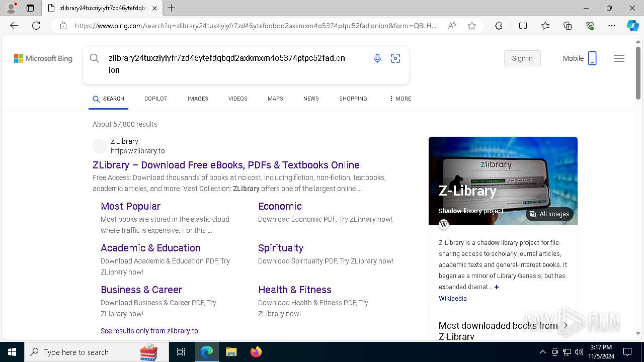Open the Extensions puzzle icon
The height and width of the screenshot is (362, 644).
(x=499, y=26)
